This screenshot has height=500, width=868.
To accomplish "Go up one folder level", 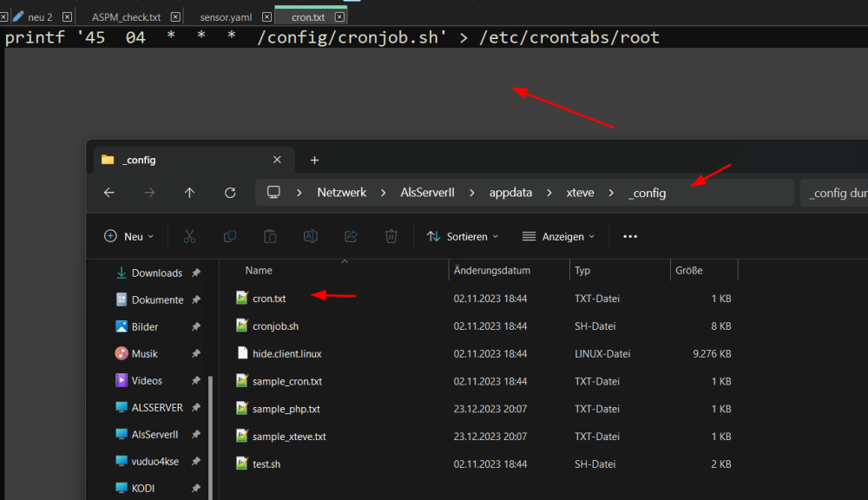I will click(189, 193).
